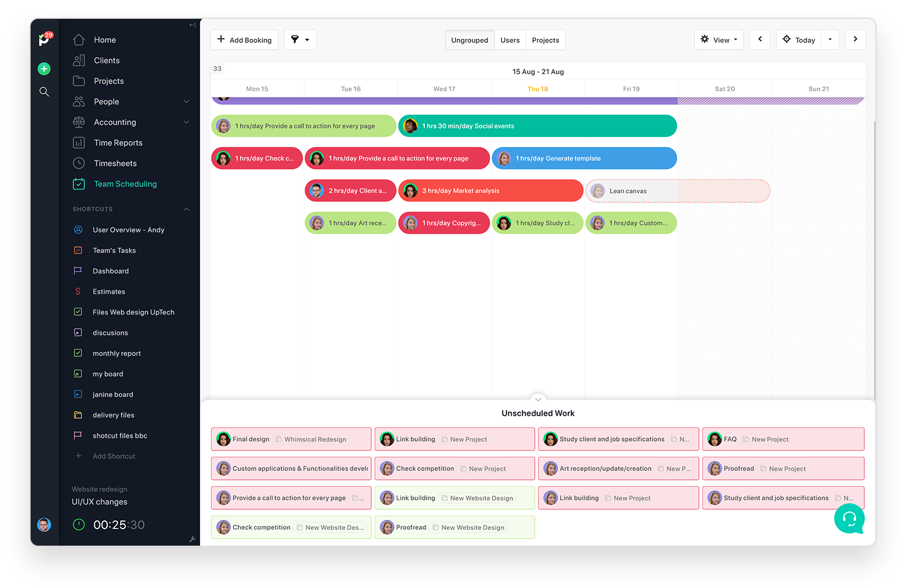Open the help chat bubble icon

click(850, 519)
